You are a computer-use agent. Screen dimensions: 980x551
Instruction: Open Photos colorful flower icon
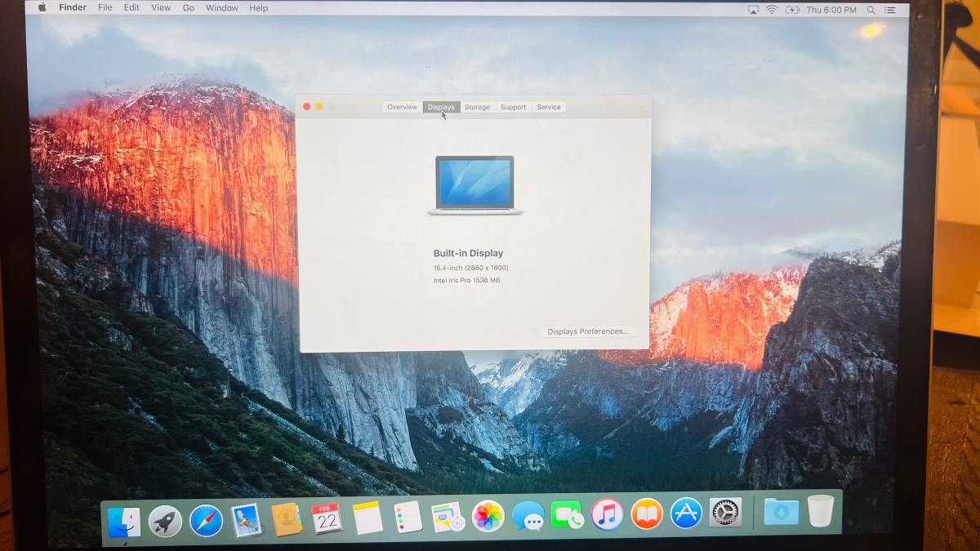pyautogui.click(x=488, y=516)
